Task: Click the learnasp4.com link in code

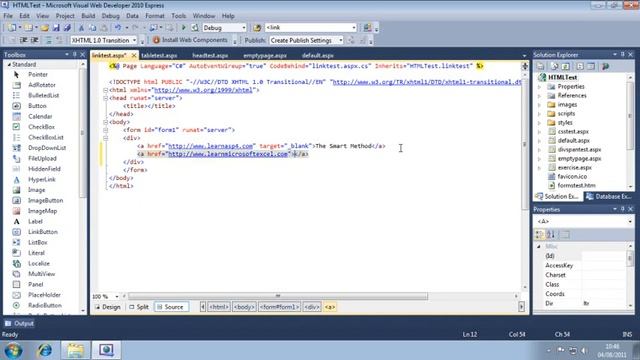Action: (211, 146)
